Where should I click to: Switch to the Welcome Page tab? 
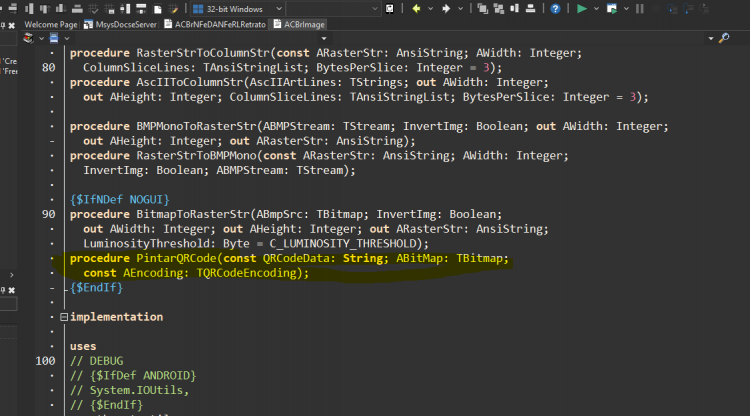pos(51,24)
